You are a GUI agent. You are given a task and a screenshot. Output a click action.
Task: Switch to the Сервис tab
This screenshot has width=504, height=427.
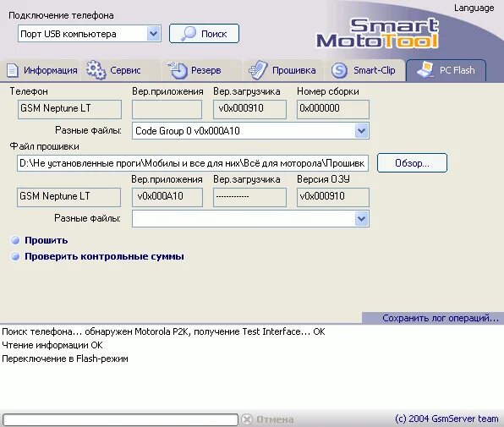coord(121,70)
